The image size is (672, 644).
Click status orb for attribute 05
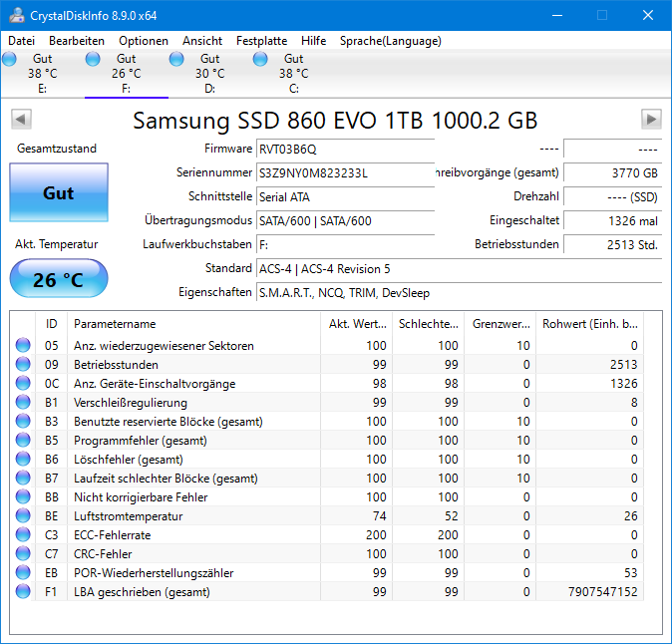pos(23,345)
